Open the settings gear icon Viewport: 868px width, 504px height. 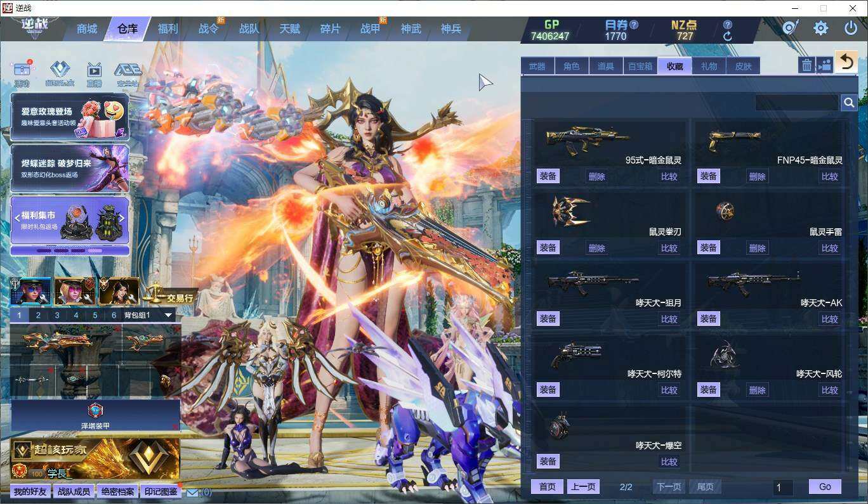tap(821, 28)
